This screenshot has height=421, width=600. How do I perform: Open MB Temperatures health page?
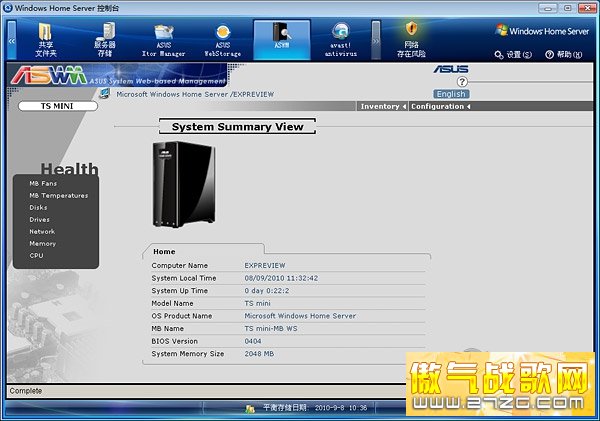point(59,196)
